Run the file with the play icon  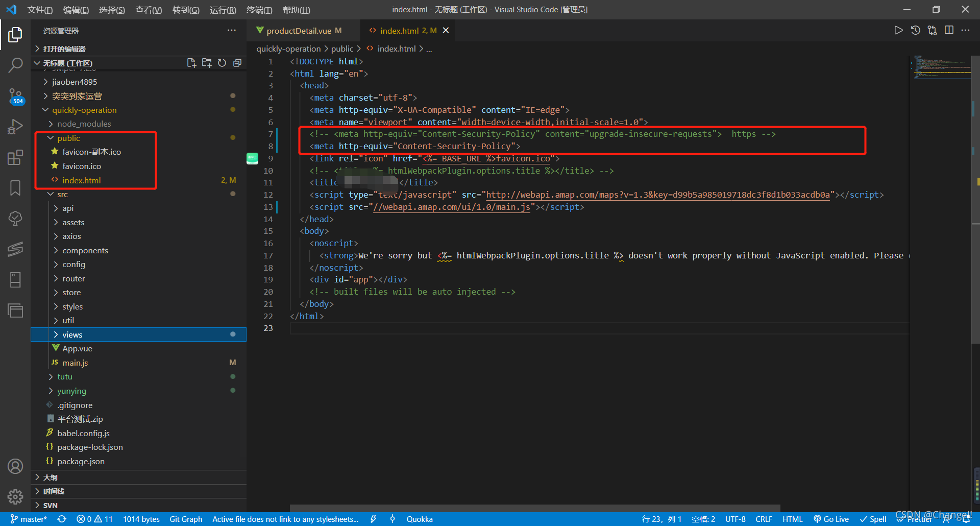898,31
